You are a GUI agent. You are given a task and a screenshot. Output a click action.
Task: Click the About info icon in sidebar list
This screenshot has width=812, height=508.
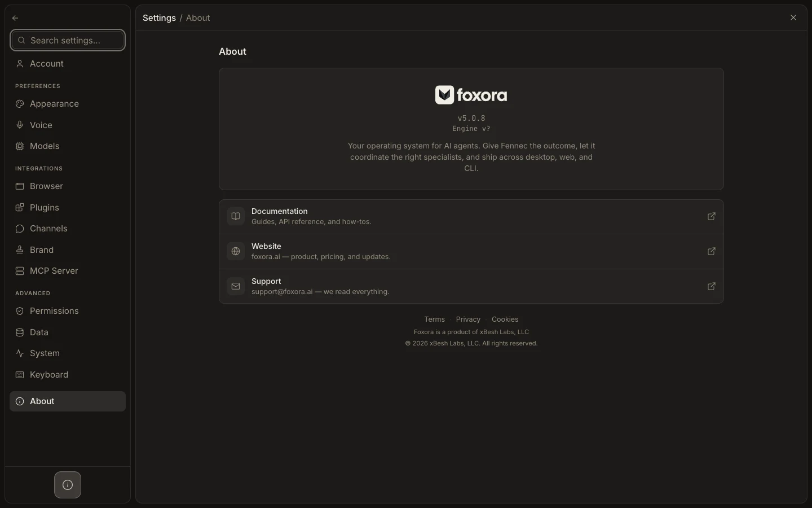click(x=20, y=401)
